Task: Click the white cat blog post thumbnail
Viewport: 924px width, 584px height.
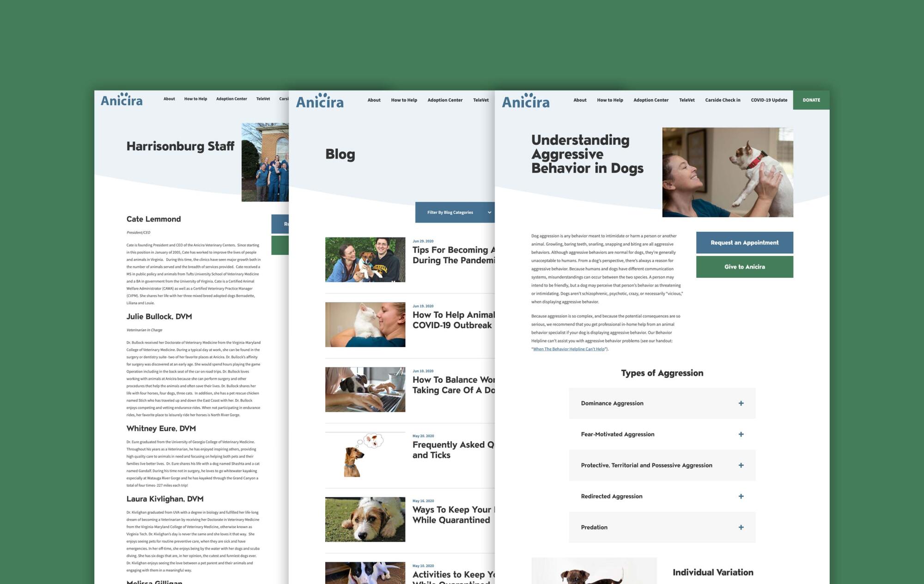Action: [x=365, y=325]
